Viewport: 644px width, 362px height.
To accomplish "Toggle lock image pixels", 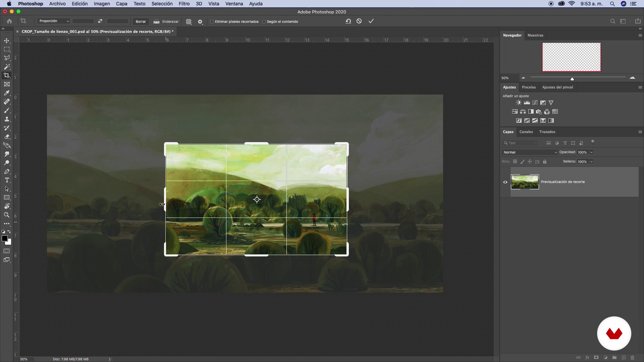I will (x=522, y=162).
